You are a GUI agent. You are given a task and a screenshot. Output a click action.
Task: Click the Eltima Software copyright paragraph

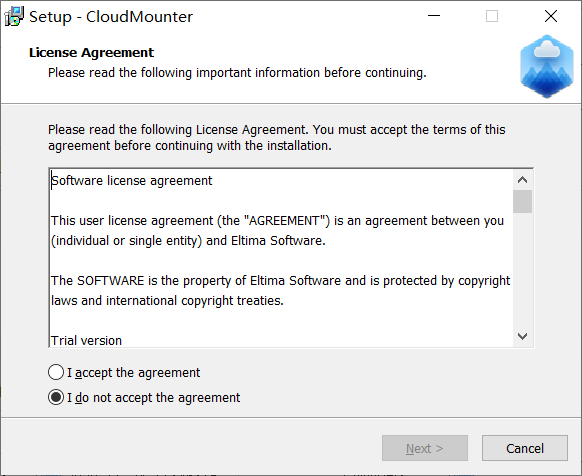point(280,290)
